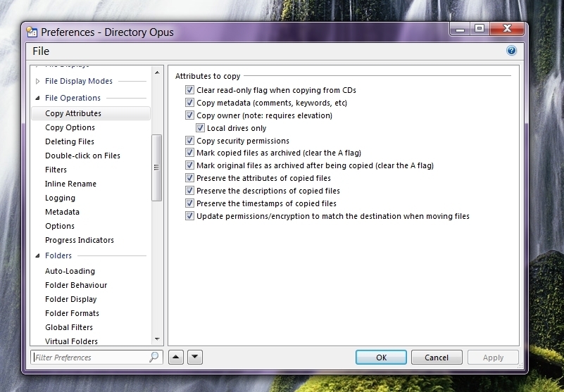Disable Preserve the timestamps of copied files

click(189, 203)
